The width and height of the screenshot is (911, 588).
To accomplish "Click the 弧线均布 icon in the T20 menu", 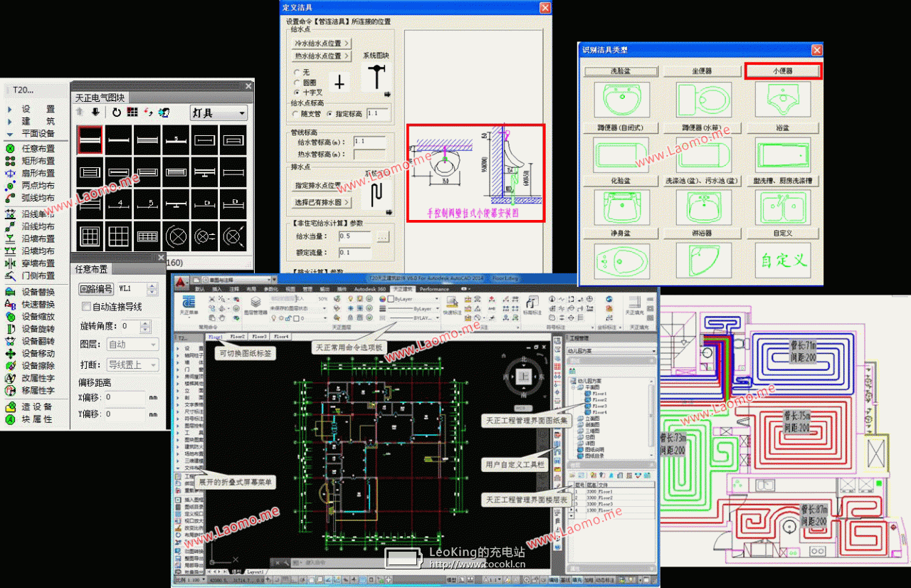I will click(x=10, y=197).
